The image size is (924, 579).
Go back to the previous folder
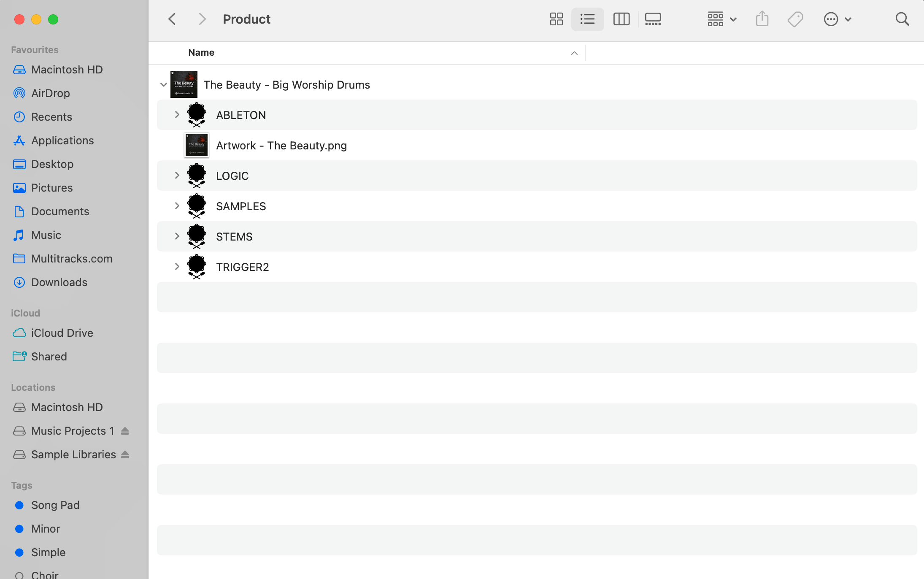[172, 19]
